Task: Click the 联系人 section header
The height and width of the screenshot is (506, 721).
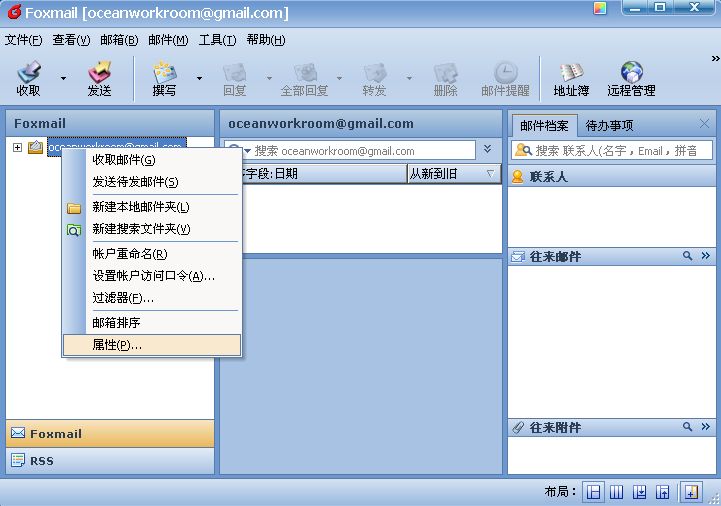Action: click(612, 177)
